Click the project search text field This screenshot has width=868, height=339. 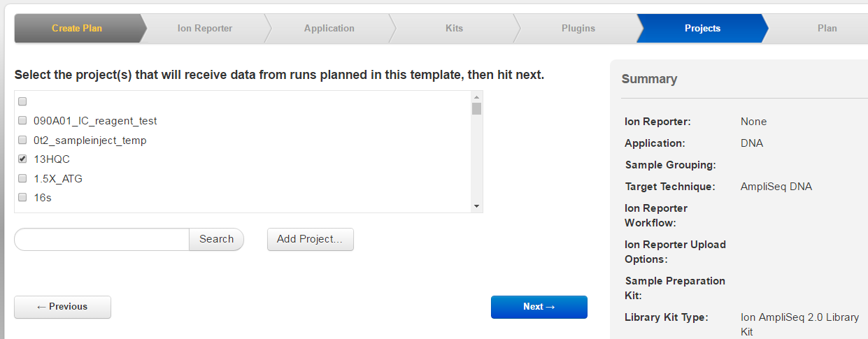coord(102,239)
